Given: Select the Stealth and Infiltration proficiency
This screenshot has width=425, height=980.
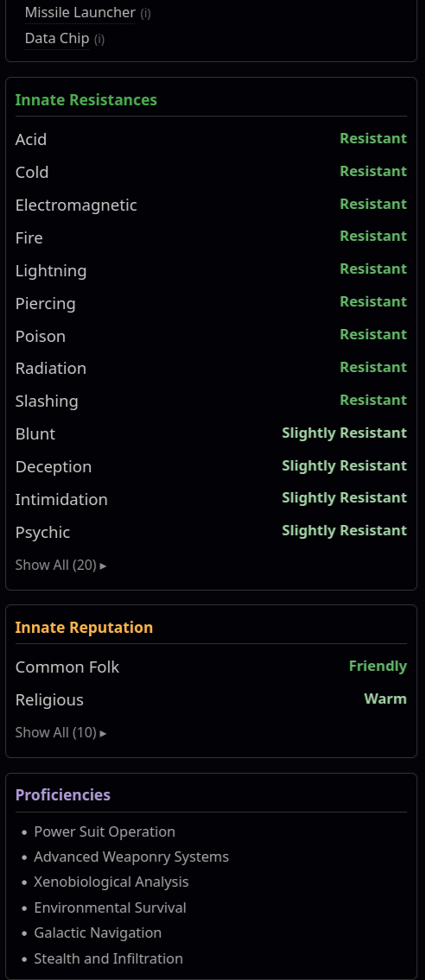Looking at the screenshot, I should click(109, 958).
